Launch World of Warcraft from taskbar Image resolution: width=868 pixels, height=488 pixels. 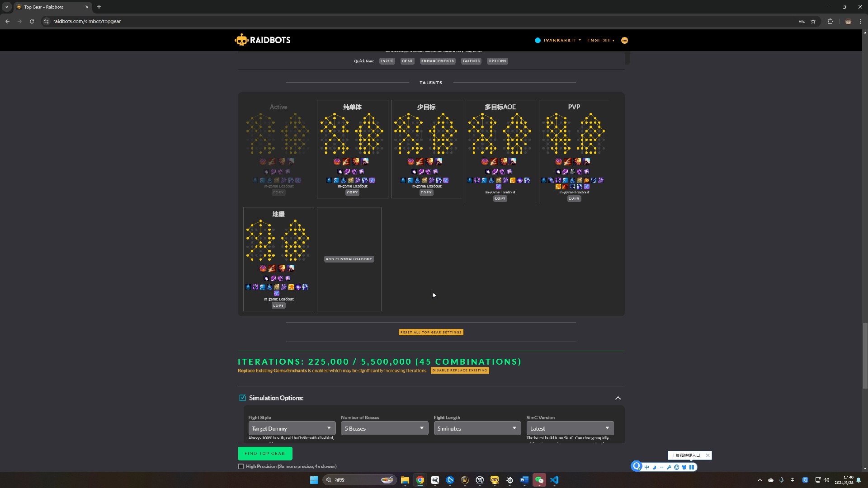click(465, 480)
